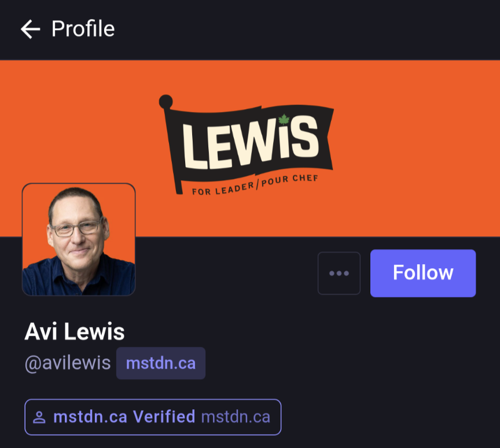Open Avi Lewis's profile avatar photo
The width and height of the screenshot is (500, 448).
point(79,239)
